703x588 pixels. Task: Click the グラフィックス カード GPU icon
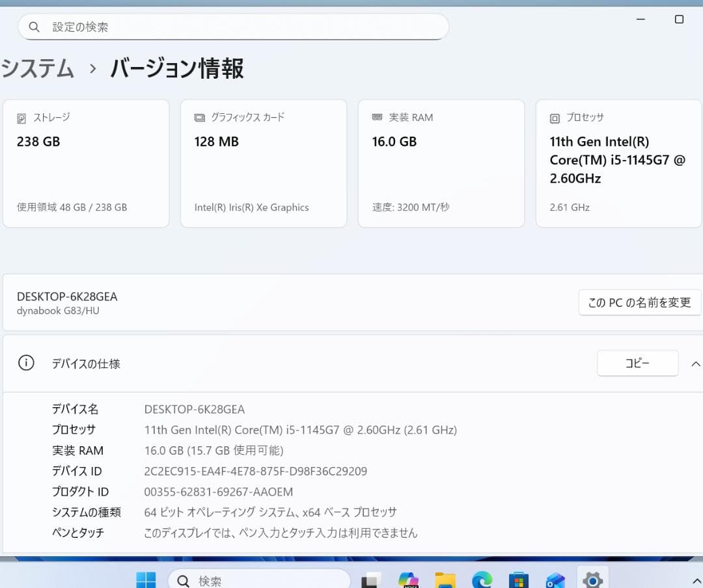click(x=199, y=117)
